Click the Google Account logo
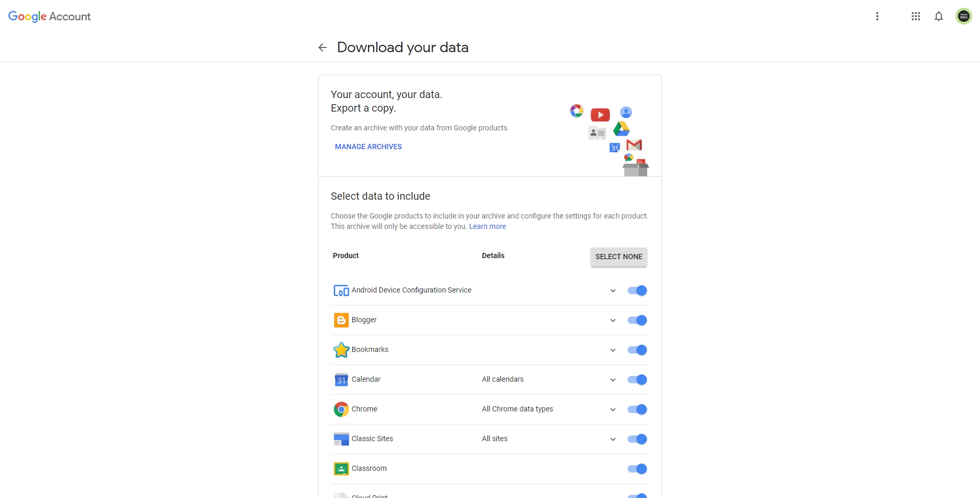Image resolution: width=980 pixels, height=498 pixels. coord(50,17)
